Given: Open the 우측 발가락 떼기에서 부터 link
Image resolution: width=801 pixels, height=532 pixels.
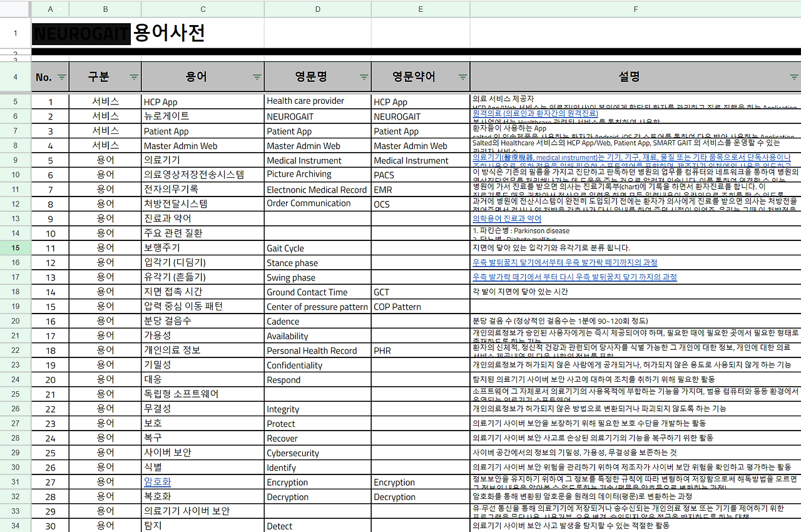Looking at the screenshot, I should (x=574, y=277).
